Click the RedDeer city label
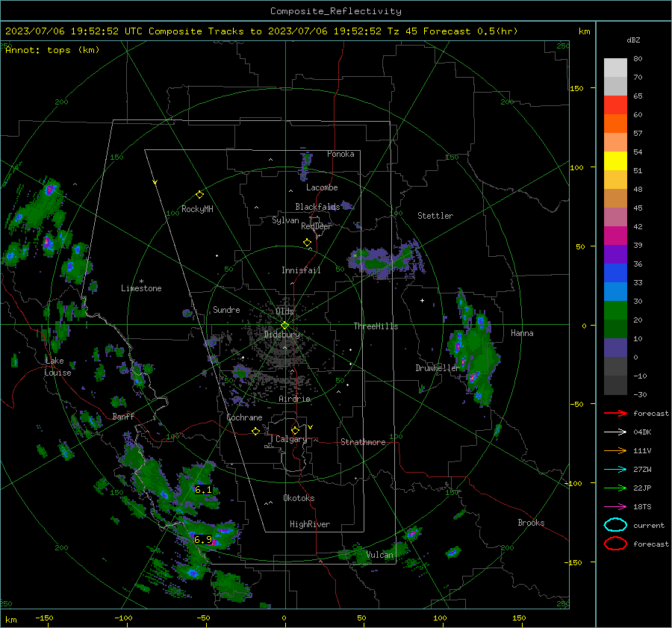Screen dimensions: 672x628 point(317,226)
